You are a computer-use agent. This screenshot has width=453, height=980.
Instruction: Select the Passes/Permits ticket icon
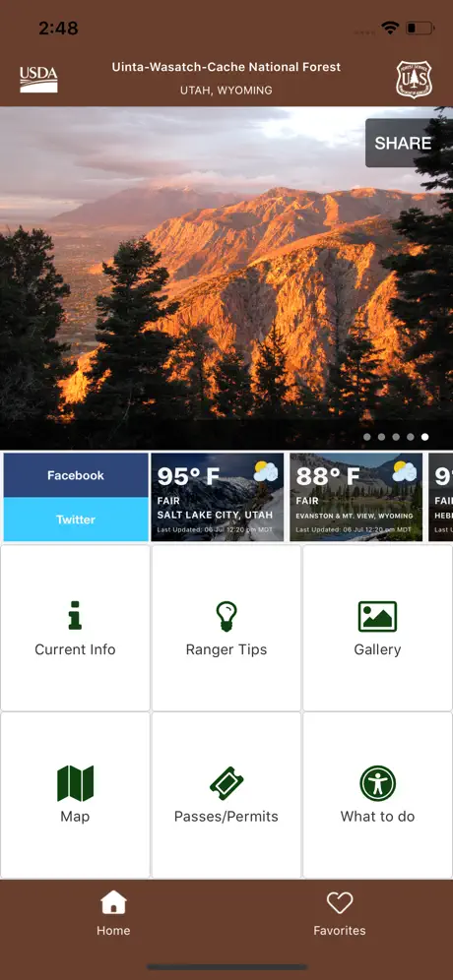tap(226, 783)
